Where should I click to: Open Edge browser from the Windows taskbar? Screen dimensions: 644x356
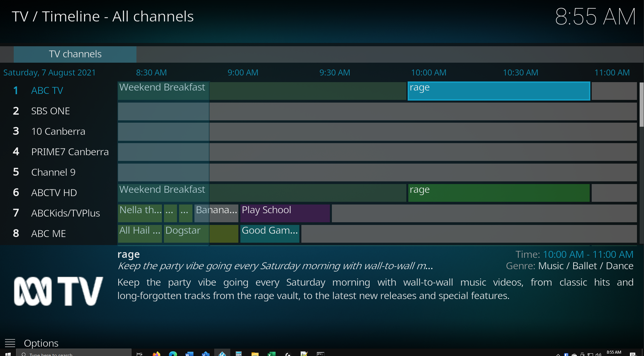tap(173, 354)
